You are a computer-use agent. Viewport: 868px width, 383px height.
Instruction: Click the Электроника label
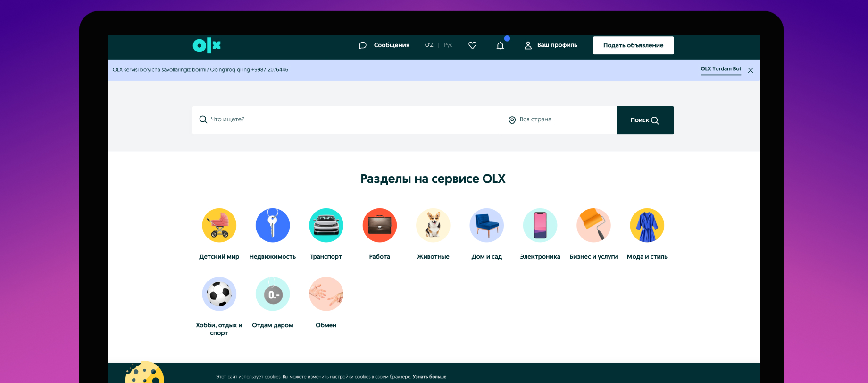(540, 257)
